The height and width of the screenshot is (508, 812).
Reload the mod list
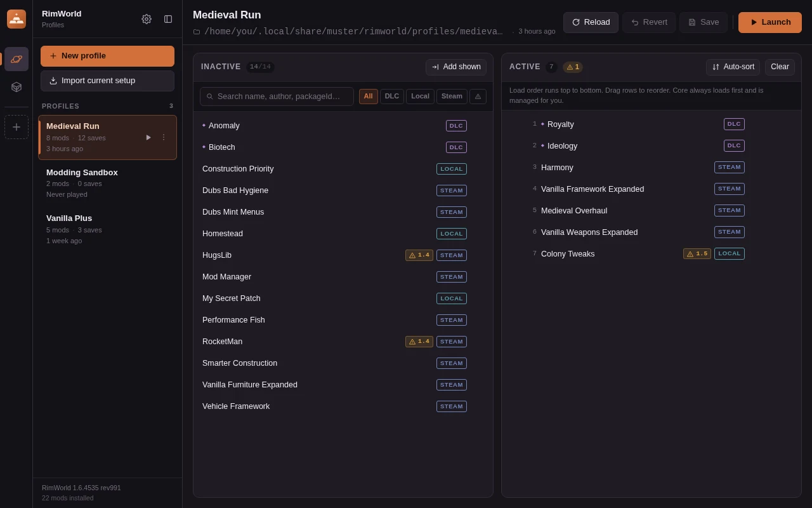click(x=591, y=22)
